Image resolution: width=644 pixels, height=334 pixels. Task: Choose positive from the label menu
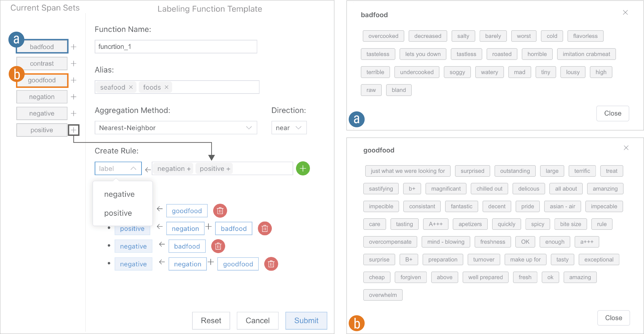[x=118, y=213]
